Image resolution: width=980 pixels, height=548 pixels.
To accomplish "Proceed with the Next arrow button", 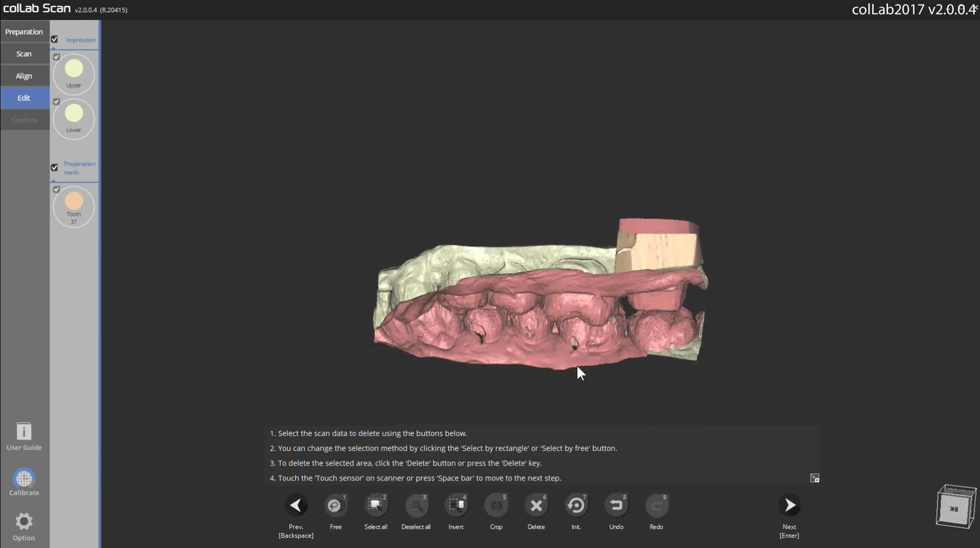I will [x=789, y=506].
